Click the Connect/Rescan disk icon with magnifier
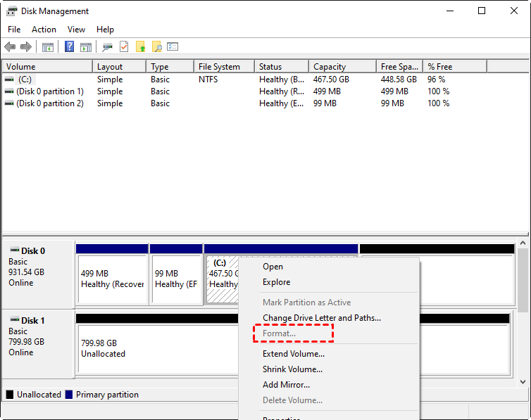 [108, 47]
